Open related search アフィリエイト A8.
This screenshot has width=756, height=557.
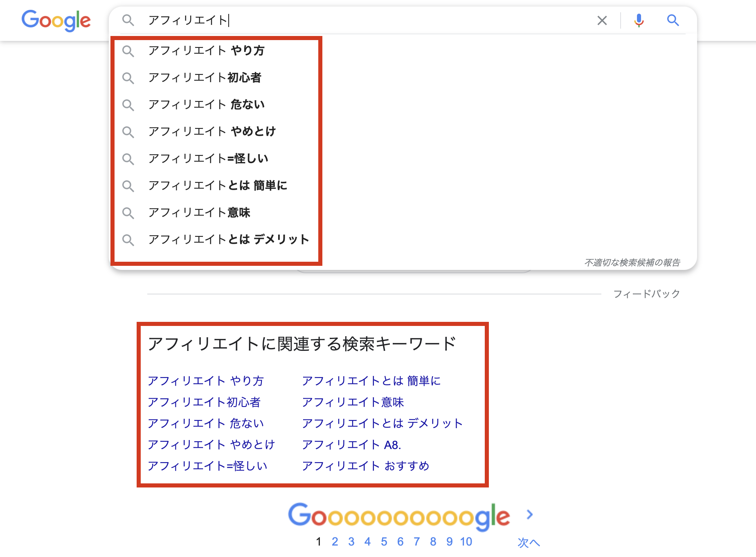click(352, 445)
